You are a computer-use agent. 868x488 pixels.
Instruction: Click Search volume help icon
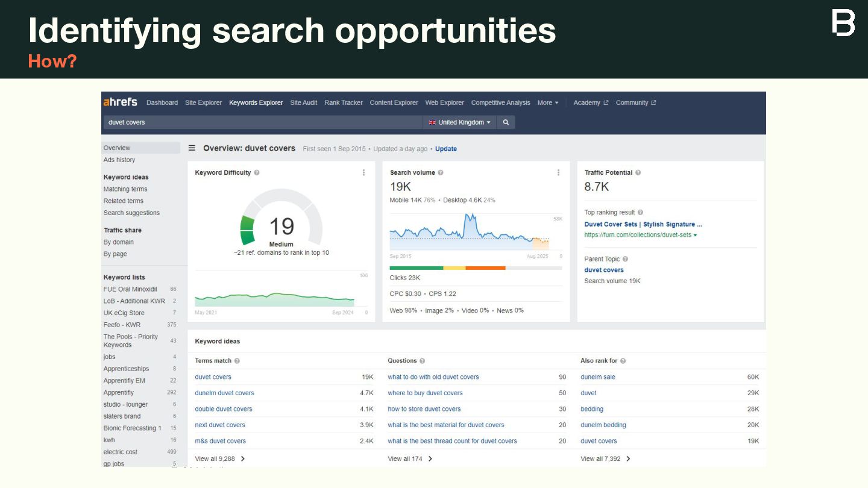[x=441, y=173]
